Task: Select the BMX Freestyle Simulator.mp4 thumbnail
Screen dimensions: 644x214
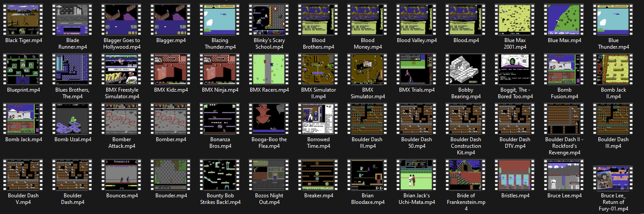Action: (122, 69)
